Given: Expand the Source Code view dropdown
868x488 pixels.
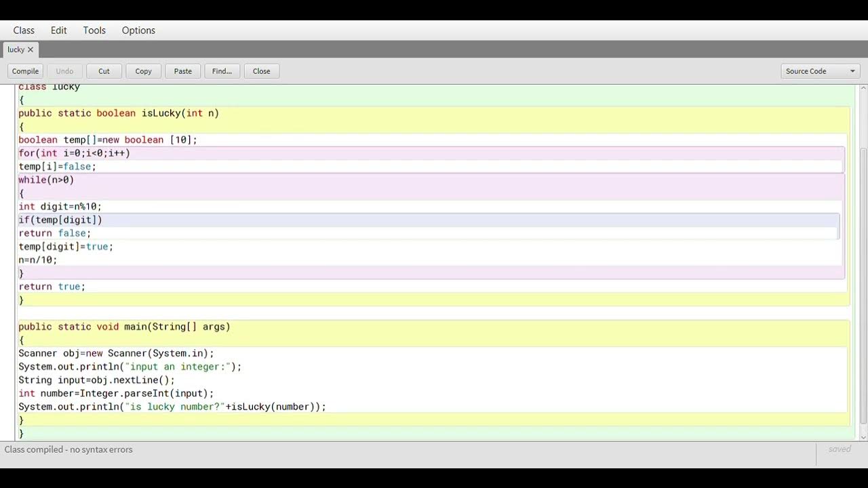Looking at the screenshot, I should (820, 71).
